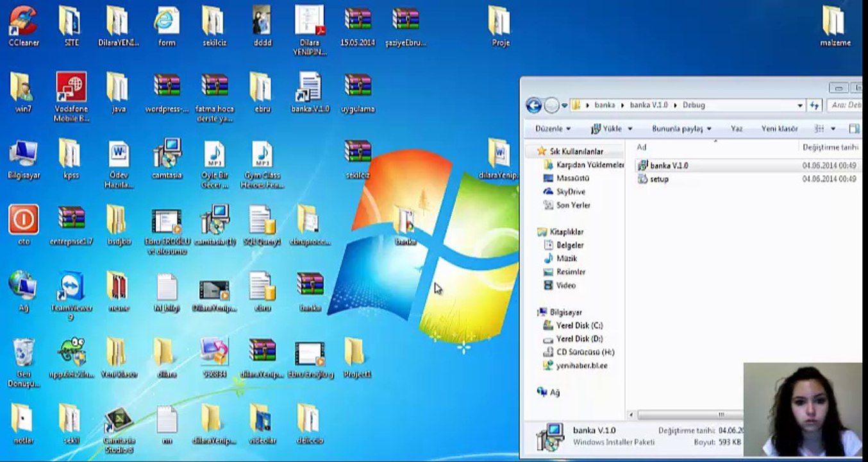Click the Debug breadcrumb in address bar
868x462 pixels.
pyautogui.click(x=694, y=105)
